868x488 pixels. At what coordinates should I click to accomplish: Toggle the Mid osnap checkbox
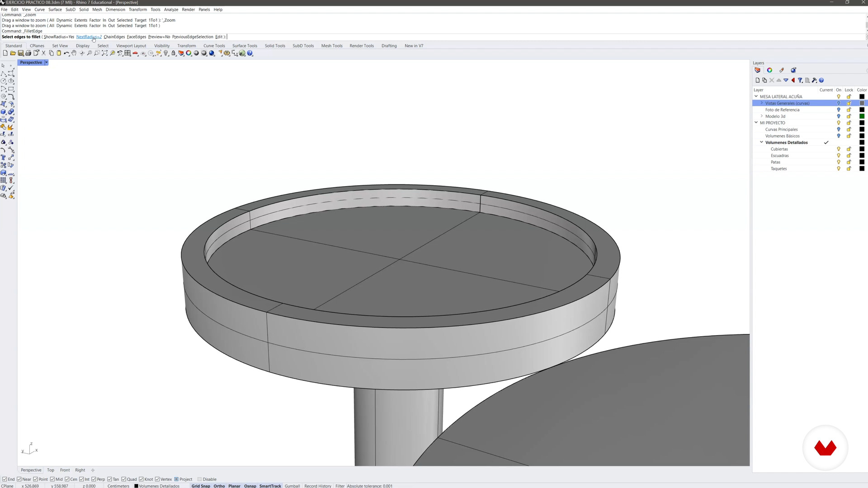[x=52, y=479]
